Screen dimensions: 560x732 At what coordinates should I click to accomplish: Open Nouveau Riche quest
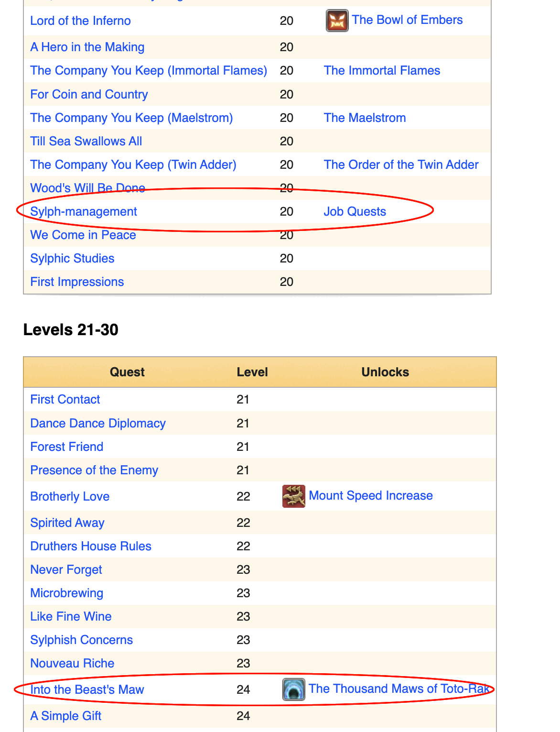72,663
